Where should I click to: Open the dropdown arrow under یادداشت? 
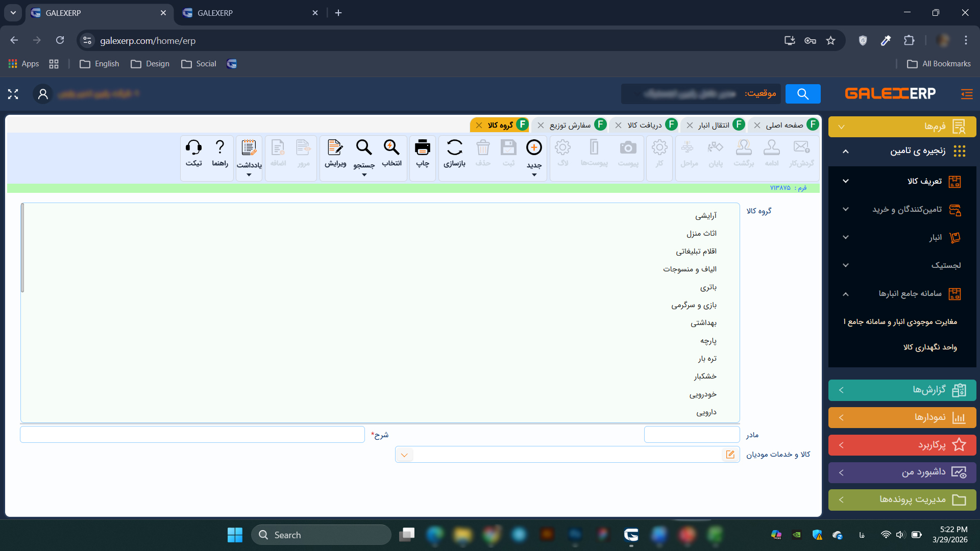pyautogui.click(x=249, y=175)
